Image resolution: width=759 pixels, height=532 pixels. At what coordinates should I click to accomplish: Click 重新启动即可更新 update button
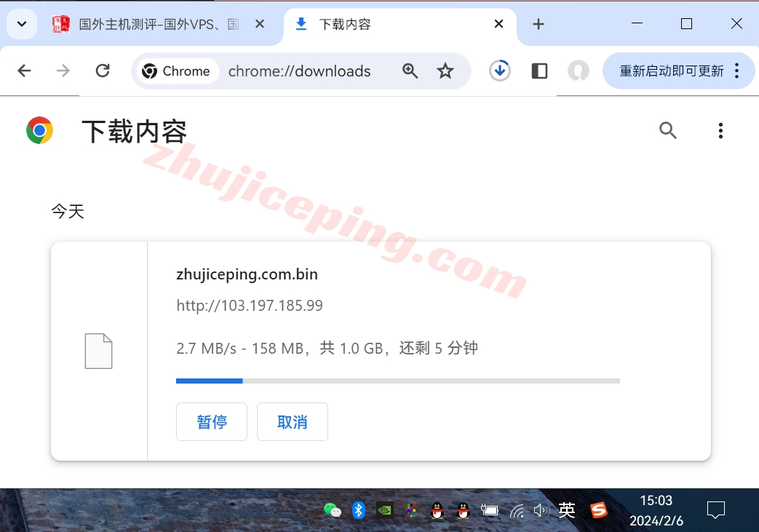[671, 71]
